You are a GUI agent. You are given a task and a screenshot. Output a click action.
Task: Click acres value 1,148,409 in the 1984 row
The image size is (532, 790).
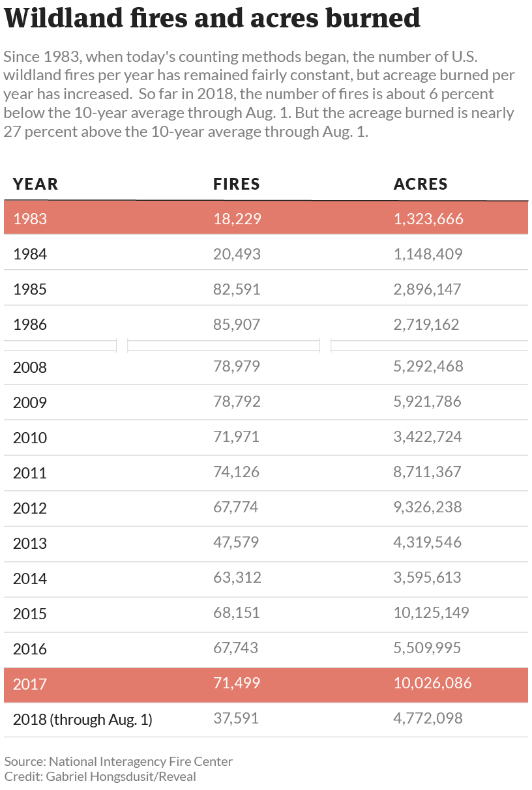(428, 254)
